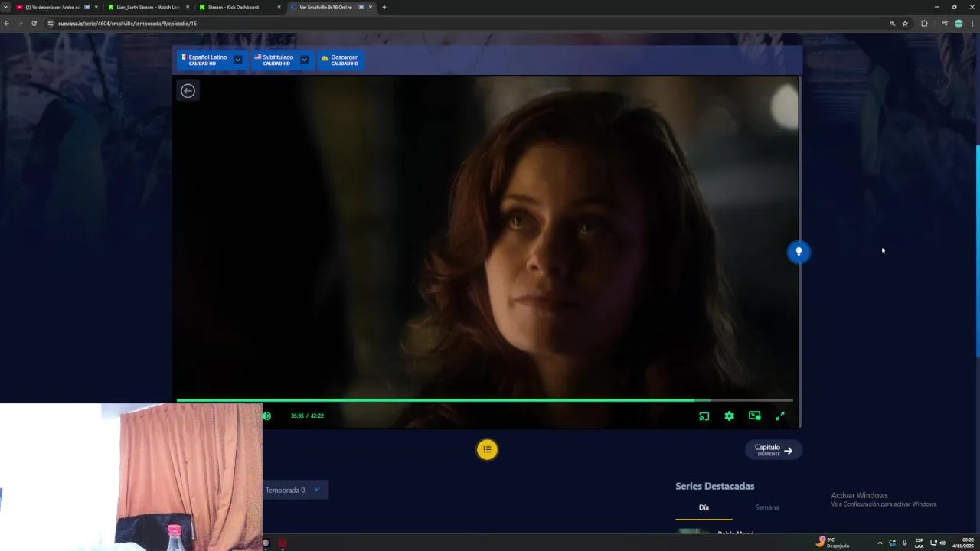
Task: Mute the video volume icon
Action: (x=266, y=416)
